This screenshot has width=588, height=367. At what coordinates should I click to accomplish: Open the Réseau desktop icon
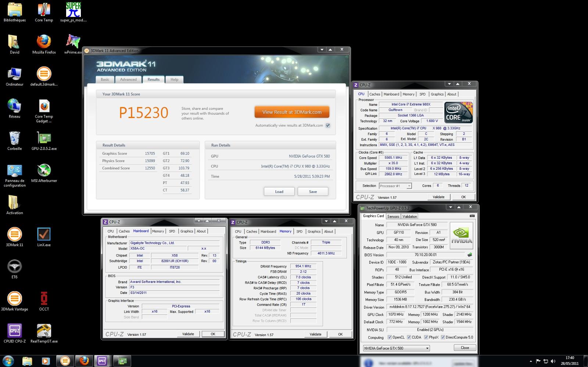click(15, 109)
